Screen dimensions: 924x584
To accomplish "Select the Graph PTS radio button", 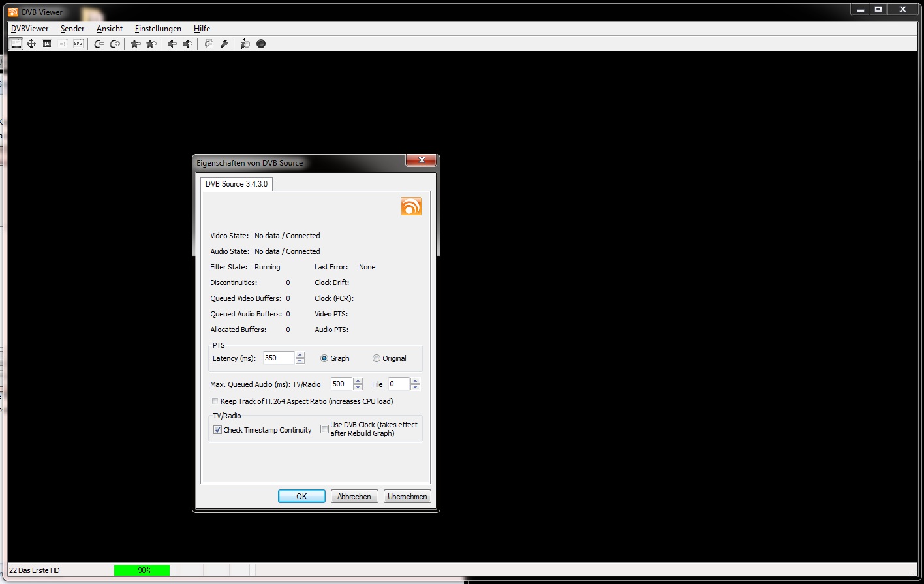I will tap(324, 358).
